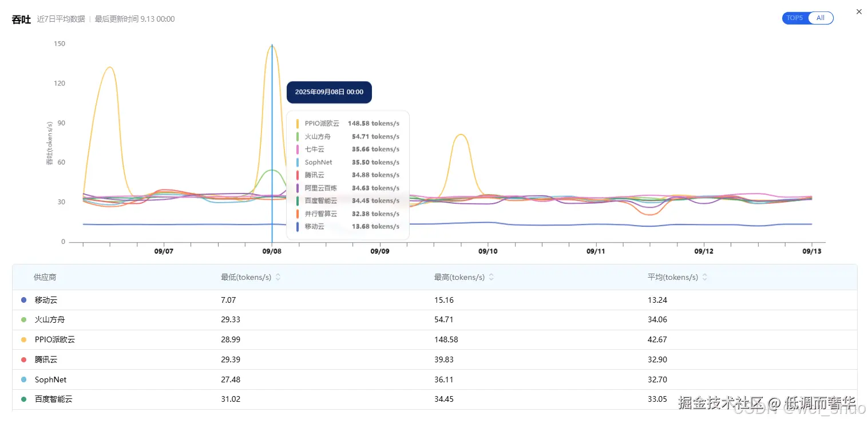
Task: Select the 移动云 name in the table
Action: (46, 300)
